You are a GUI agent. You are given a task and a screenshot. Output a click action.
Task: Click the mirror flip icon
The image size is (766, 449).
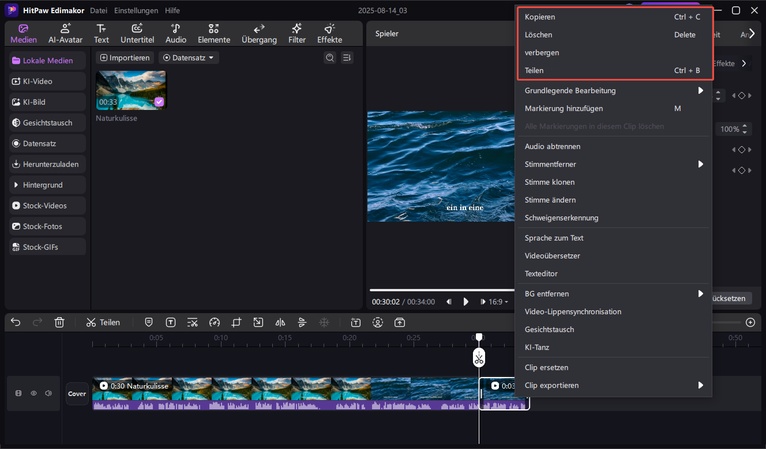tap(280, 322)
